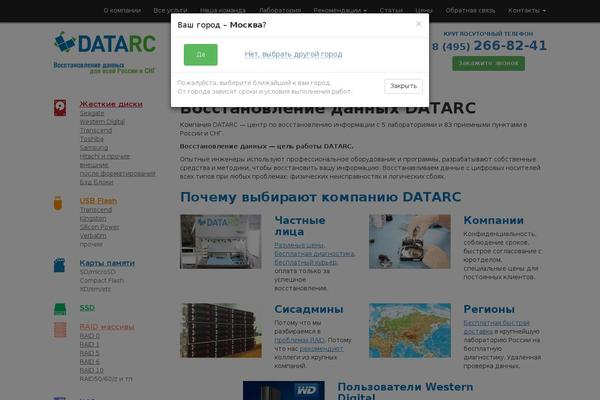Open USB Flash category link
Image resolution: width=600 pixels, height=400 pixels.
click(98, 201)
